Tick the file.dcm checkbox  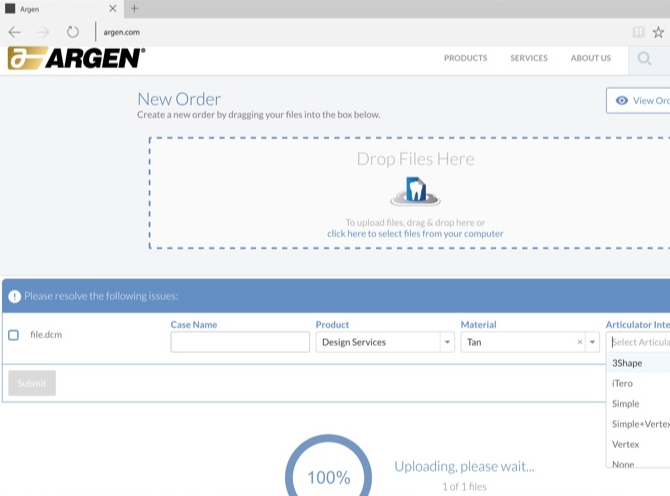tap(14, 335)
